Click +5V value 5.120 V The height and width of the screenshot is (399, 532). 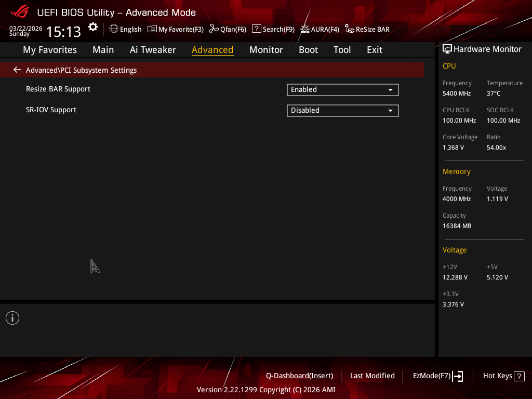(x=497, y=277)
